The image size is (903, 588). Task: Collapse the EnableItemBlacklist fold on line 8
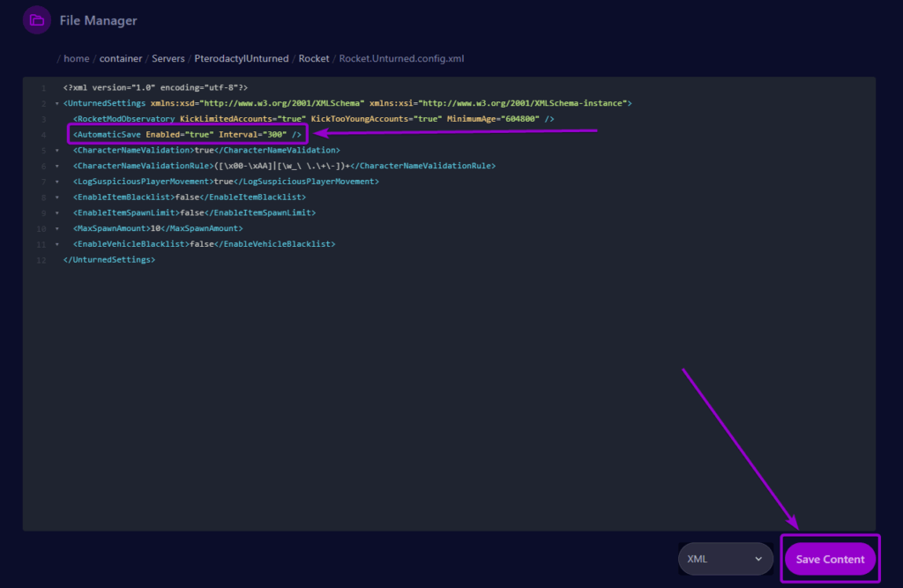coord(57,197)
